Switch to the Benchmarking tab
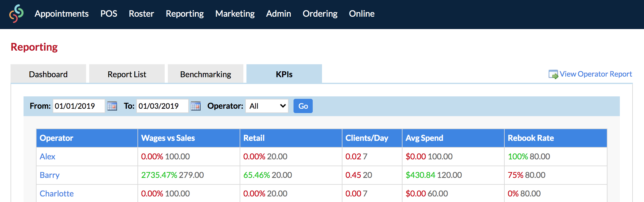The height and width of the screenshot is (202, 644). 206,74
